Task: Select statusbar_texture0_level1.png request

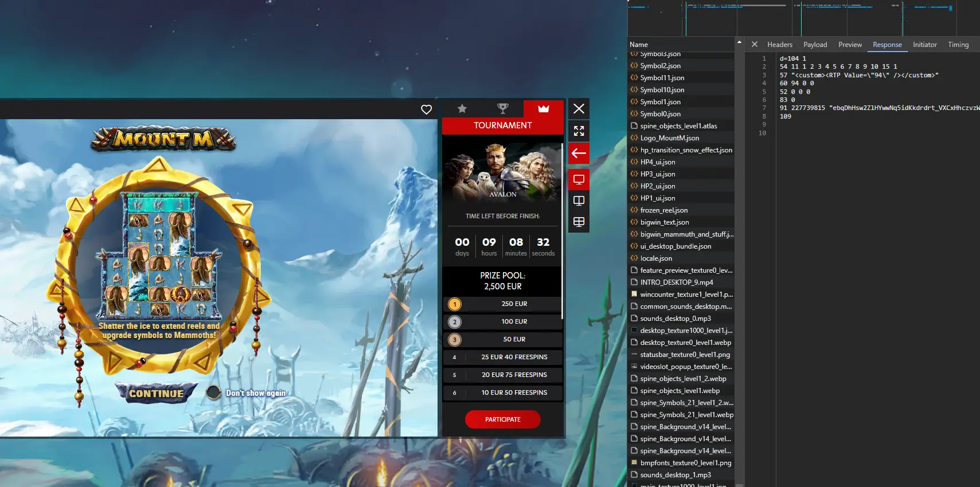Action: click(681, 355)
